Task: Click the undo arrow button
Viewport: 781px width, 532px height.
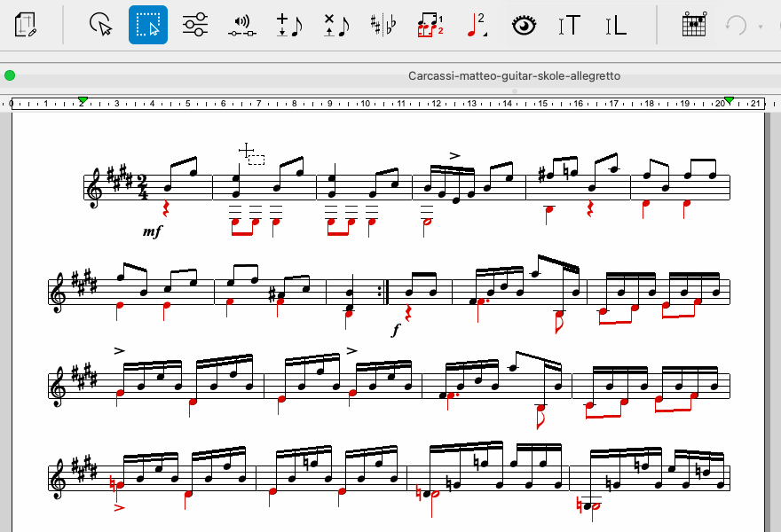Action: [x=736, y=25]
